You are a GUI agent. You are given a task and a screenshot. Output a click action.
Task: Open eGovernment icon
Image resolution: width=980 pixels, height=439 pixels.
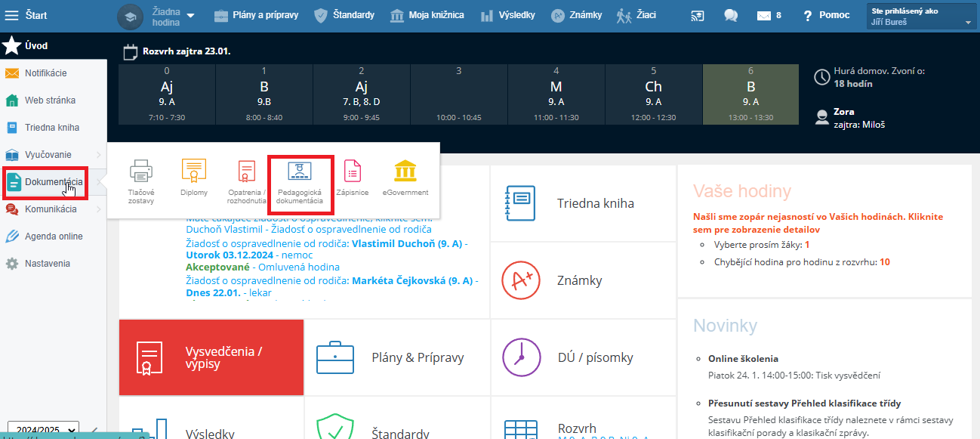pyautogui.click(x=405, y=172)
